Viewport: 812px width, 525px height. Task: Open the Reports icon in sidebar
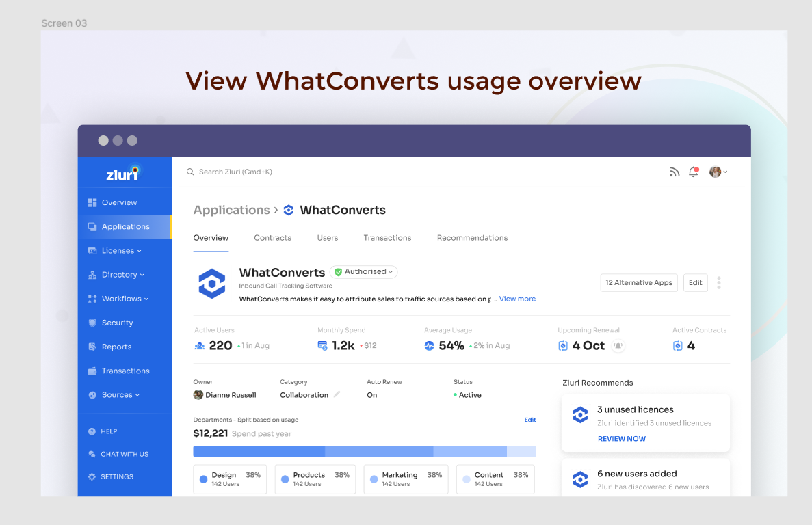92,347
